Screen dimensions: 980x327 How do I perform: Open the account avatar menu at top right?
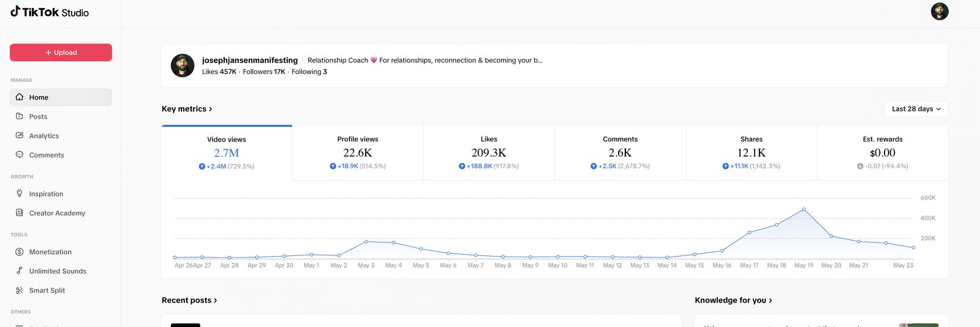click(x=940, y=11)
